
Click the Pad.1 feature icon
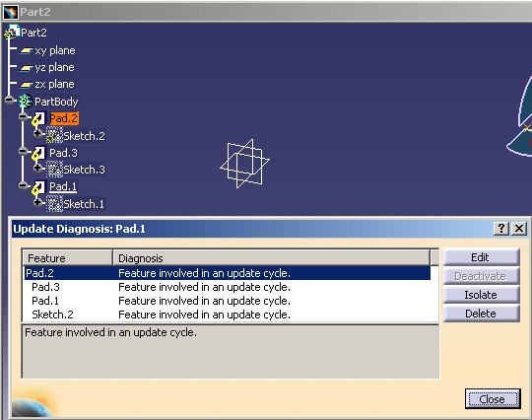pyautogui.click(x=38, y=187)
